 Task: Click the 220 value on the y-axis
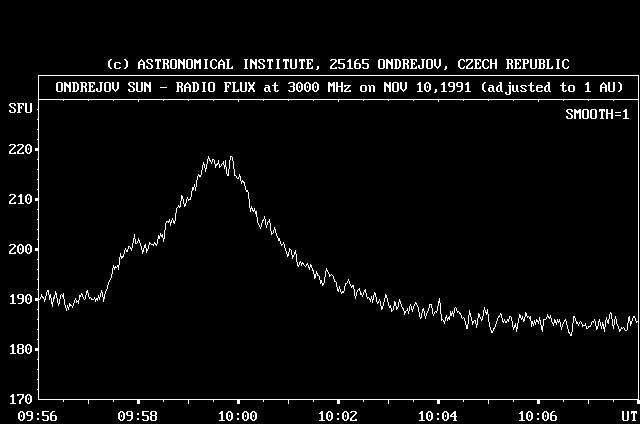coord(19,150)
